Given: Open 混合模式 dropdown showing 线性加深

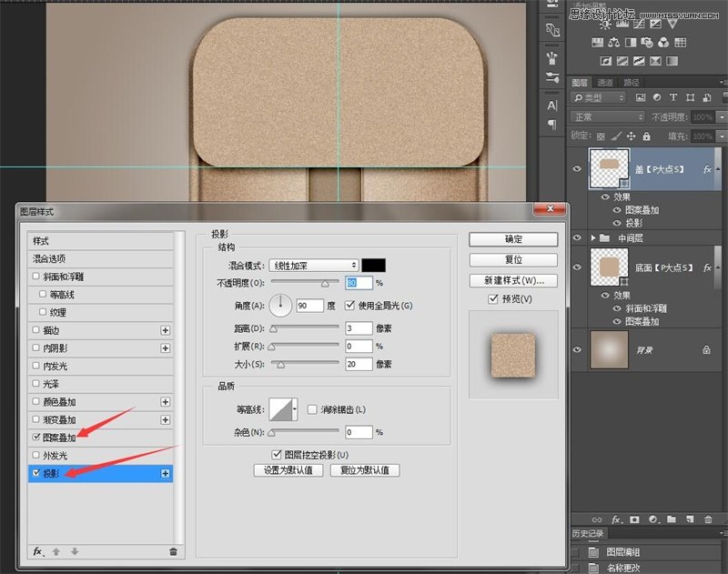Looking at the screenshot, I should coord(314,266).
